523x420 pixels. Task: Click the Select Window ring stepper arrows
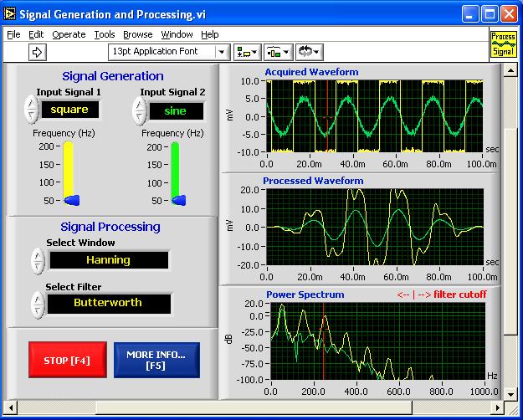pyautogui.click(x=38, y=261)
